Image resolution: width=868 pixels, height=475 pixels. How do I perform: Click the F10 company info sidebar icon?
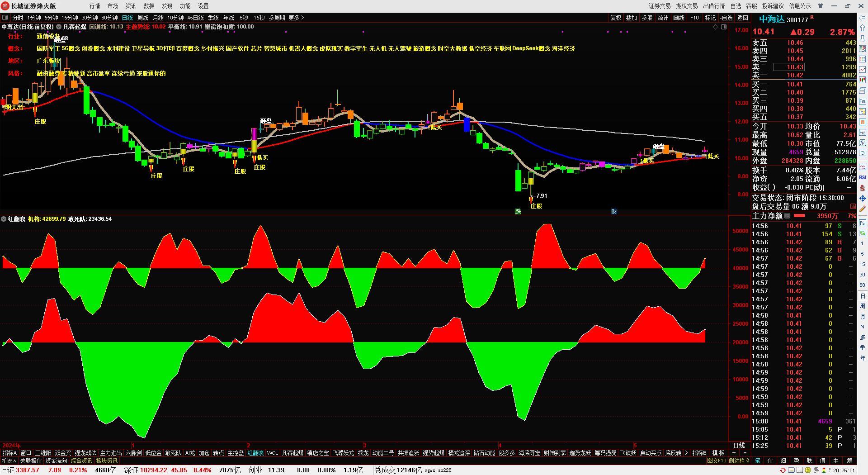[x=863, y=101]
